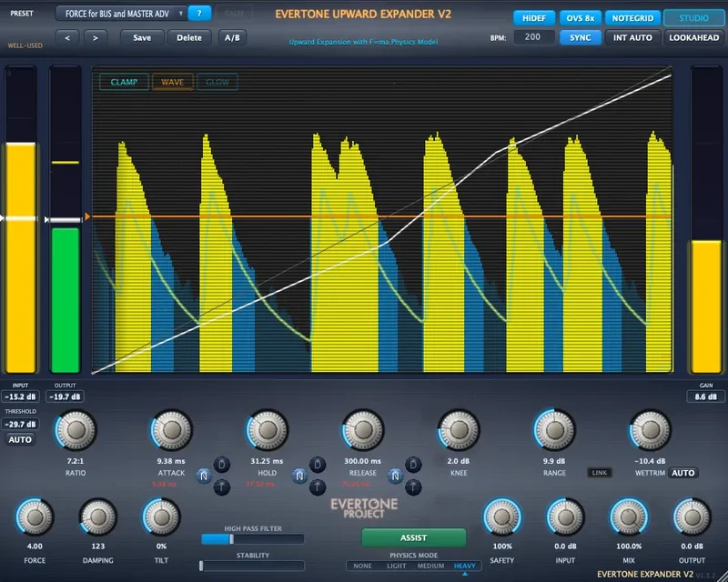This screenshot has height=582, width=728.
Task: Click the TILT knob
Action: point(161,517)
